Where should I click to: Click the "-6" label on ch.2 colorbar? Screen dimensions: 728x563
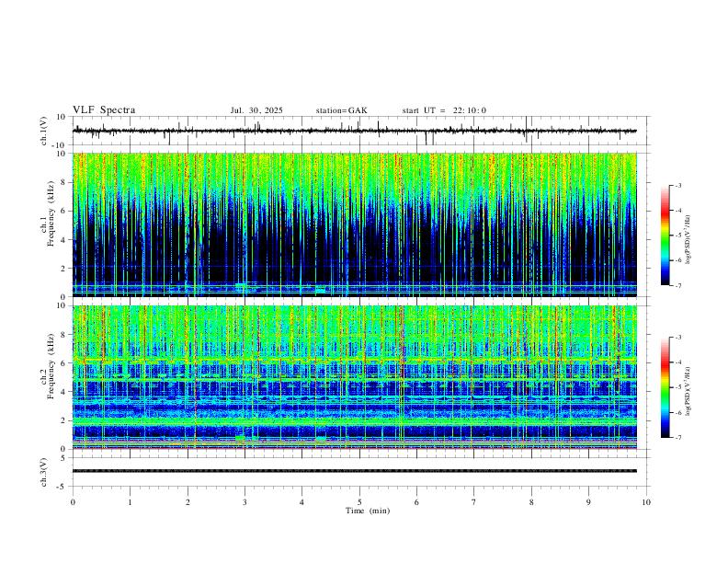[678, 412]
